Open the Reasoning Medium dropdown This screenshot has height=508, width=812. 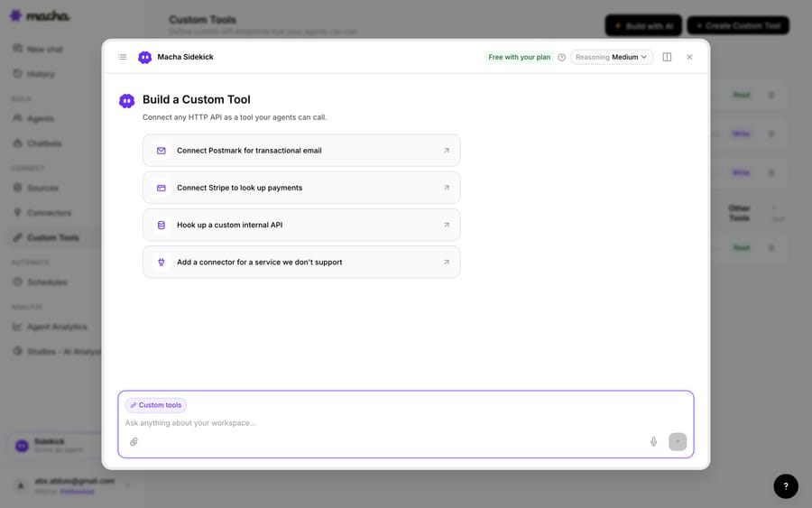click(612, 57)
